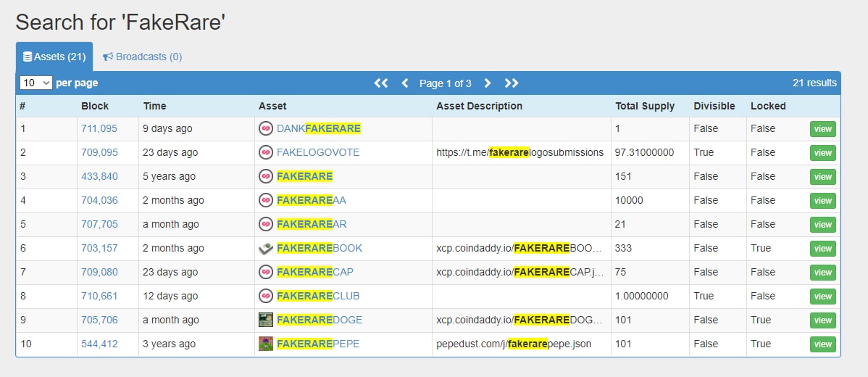Click the 97.31000000 supply value
This screenshot has height=377, width=868.
644,152
